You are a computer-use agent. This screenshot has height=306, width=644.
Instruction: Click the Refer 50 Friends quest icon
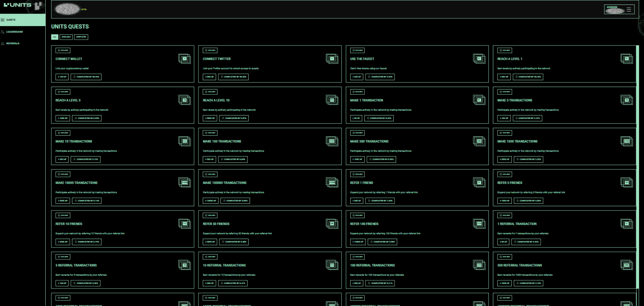point(332,224)
